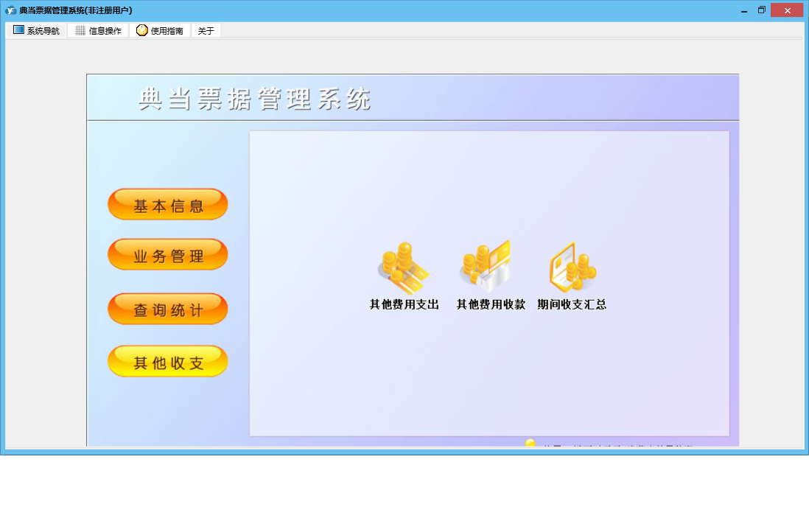Open 其他费用收款 coins and card icon
Image resolution: width=809 pixels, height=532 pixels.
tap(486, 266)
